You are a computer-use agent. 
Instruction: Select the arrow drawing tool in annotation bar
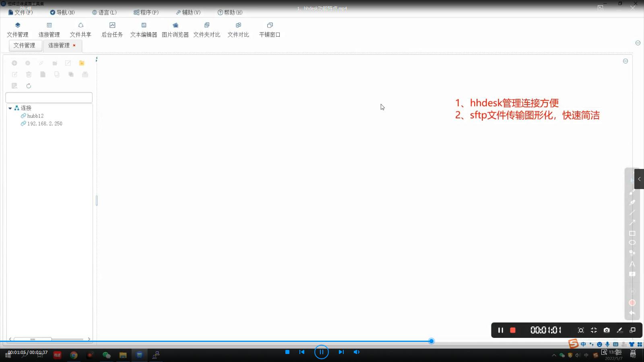(632, 222)
